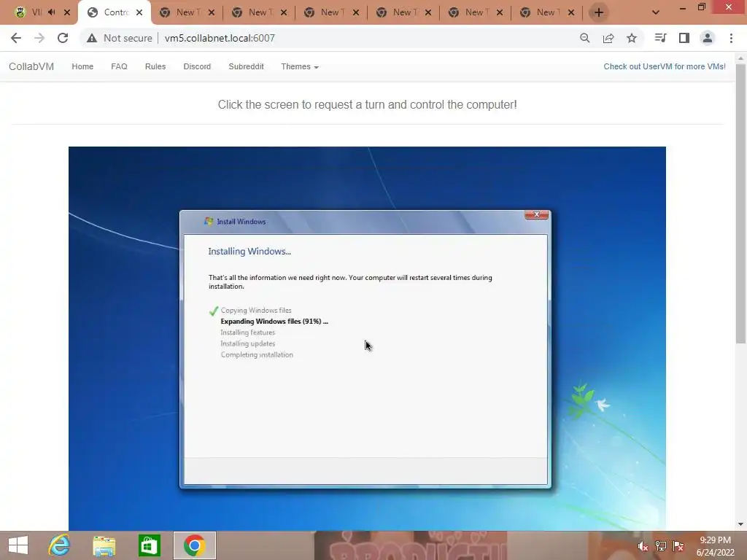Switch to the first New Tab
747x560 pixels.
coord(186,12)
